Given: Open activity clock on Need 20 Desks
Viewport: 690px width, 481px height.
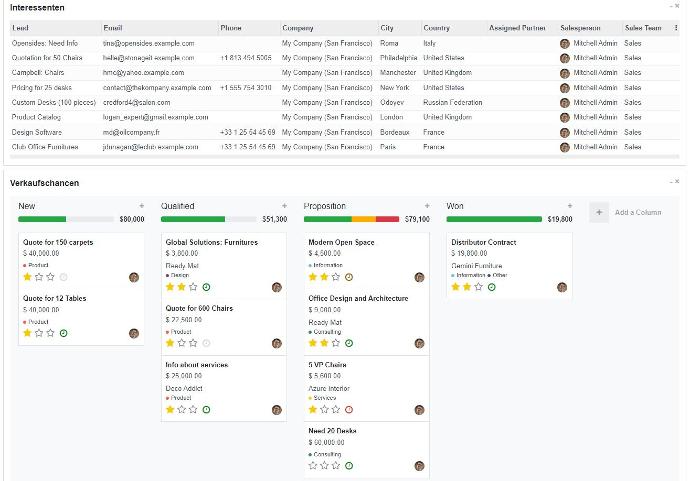Looking at the screenshot, I should pos(349,466).
